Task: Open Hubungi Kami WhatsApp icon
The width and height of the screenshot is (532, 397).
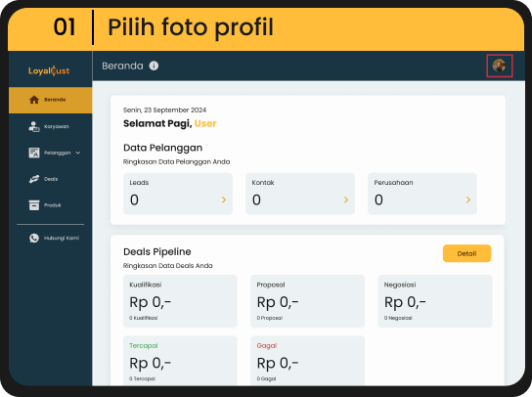Action: (34, 238)
